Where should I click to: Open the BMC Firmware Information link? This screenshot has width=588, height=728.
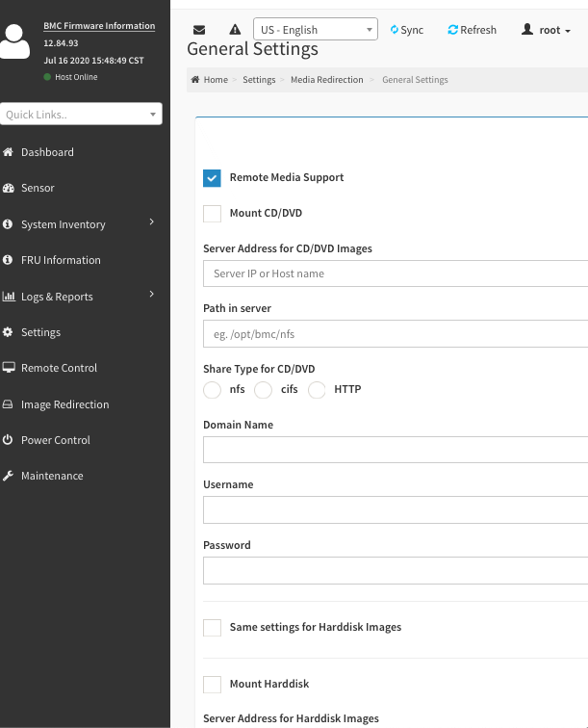click(99, 26)
